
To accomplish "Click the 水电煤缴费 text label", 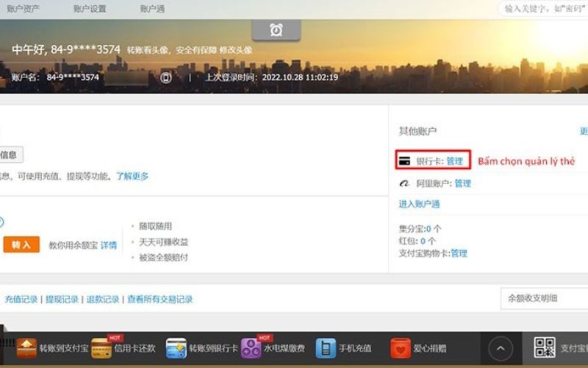I will [x=284, y=348].
